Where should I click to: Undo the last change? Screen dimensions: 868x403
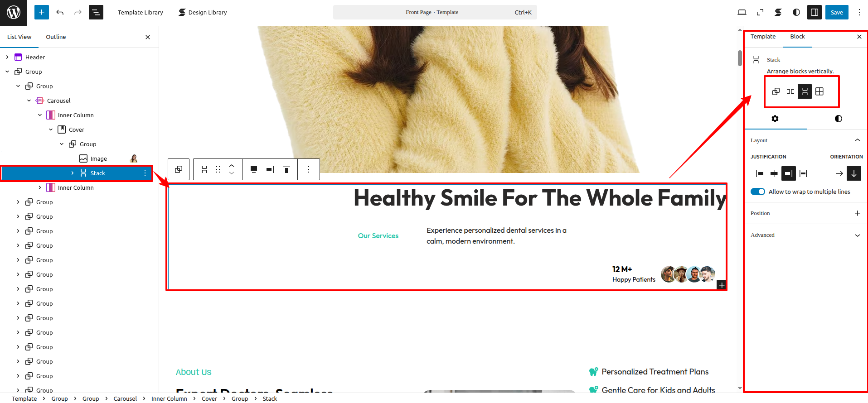pos(60,12)
